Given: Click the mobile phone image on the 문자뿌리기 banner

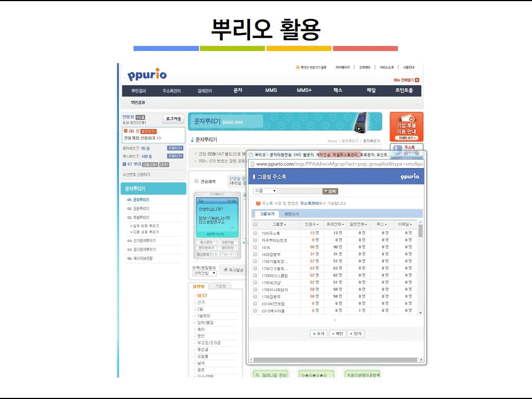Looking at the screenshot, I should point(361,123).
